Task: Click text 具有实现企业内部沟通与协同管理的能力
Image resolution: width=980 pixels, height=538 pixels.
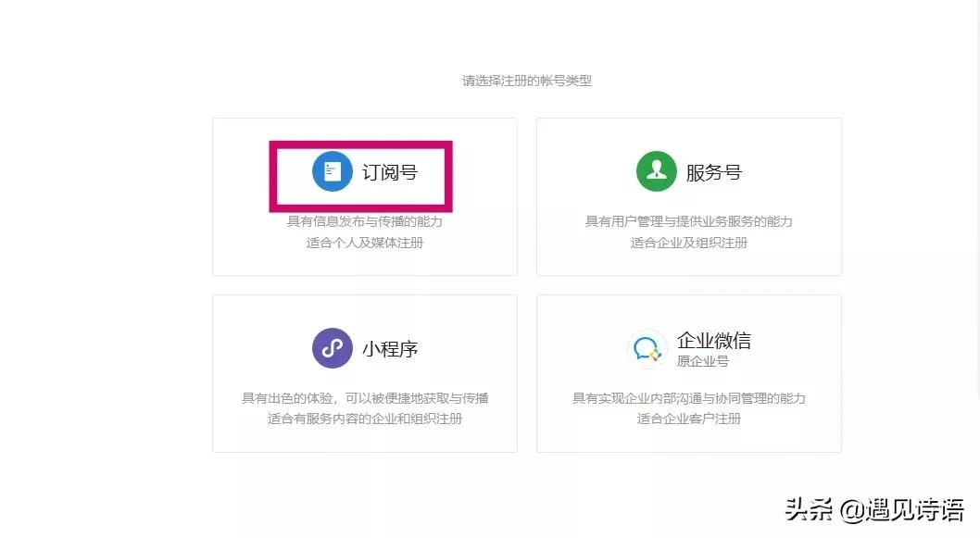Action: coord(689,398)
